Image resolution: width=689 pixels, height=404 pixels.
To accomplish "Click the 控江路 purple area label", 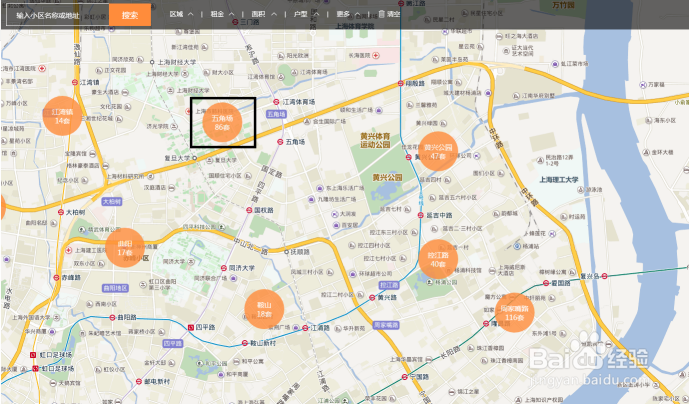I will click(x=389, y=285).
